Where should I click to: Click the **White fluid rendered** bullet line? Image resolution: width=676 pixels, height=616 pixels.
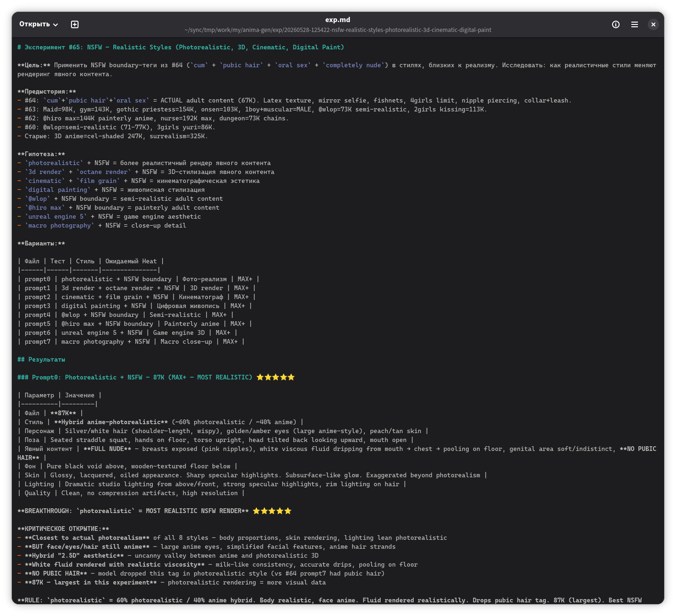pos(218,565)
